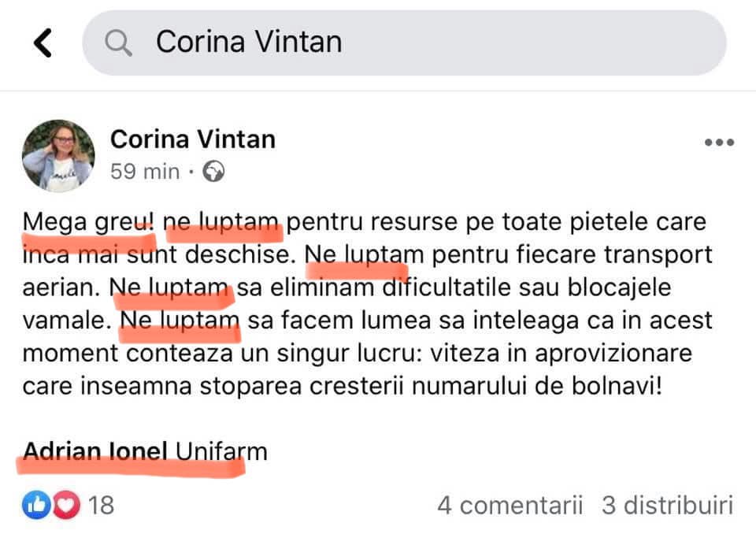Click the magnifier search icon
This screenshot has height=534, width=756.
pos(119,43)
